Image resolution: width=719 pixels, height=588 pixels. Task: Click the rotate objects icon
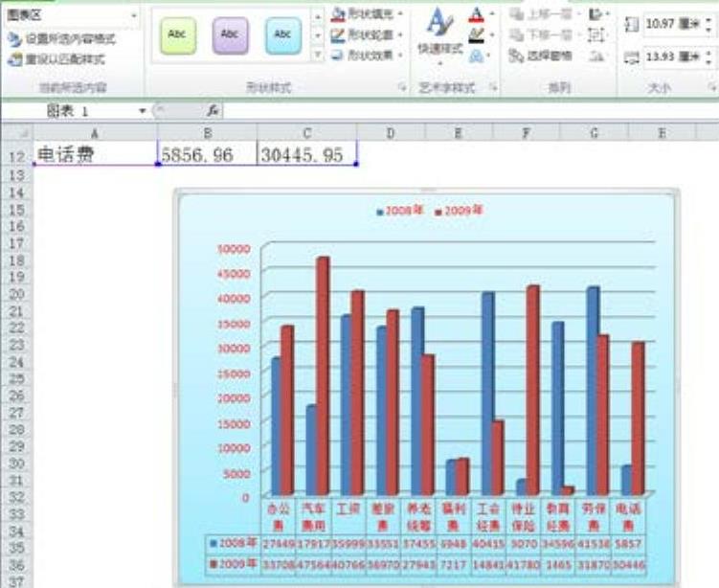click(596, 56)
